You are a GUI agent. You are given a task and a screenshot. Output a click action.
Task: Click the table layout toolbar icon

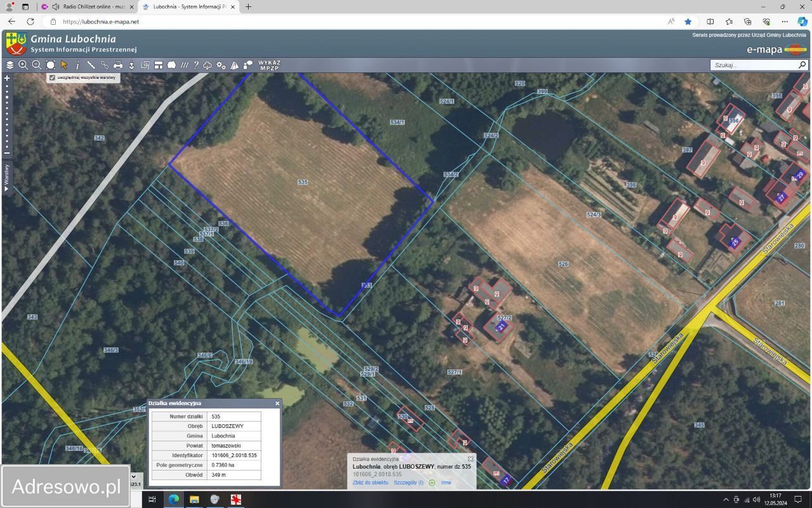[x=158, y=65]
